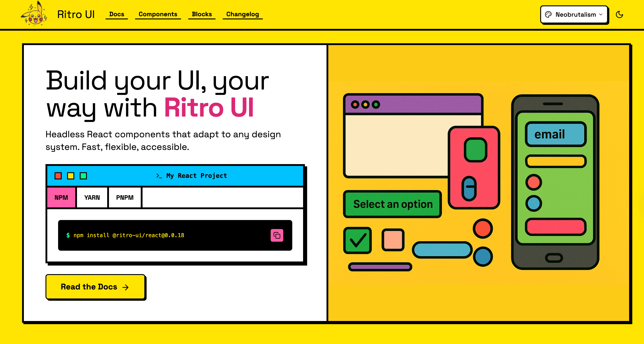
Task: Click the red square in the terminal title bar
Action: coord(58,176)
